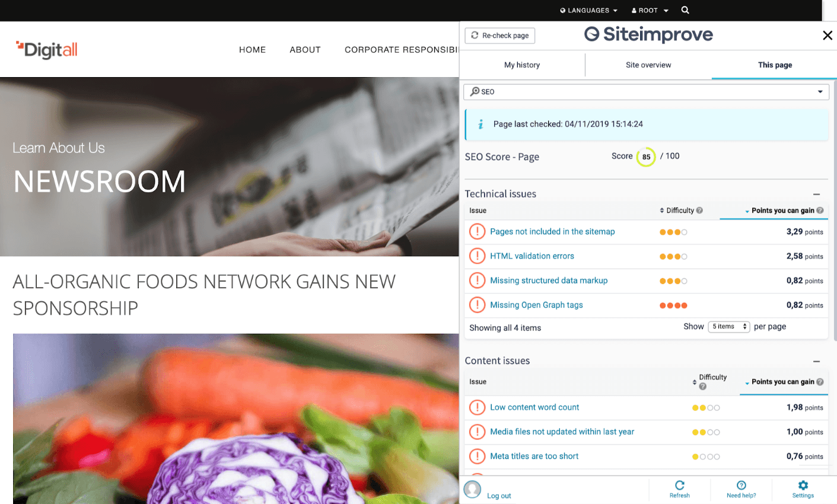The image size is (837, 504).
Task: Click the circular SEO score indicator showing 85
Action: pyautogui.click(x=646, y=157)
